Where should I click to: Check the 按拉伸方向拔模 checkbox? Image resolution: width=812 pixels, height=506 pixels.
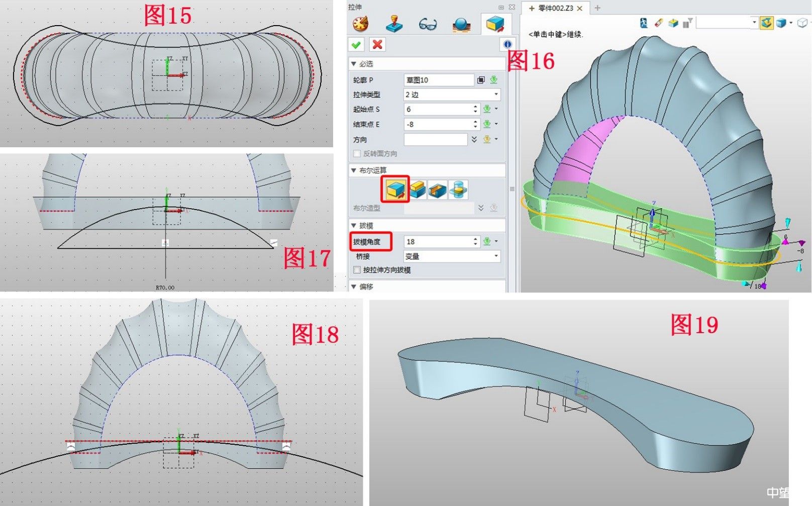pos(357,270)
